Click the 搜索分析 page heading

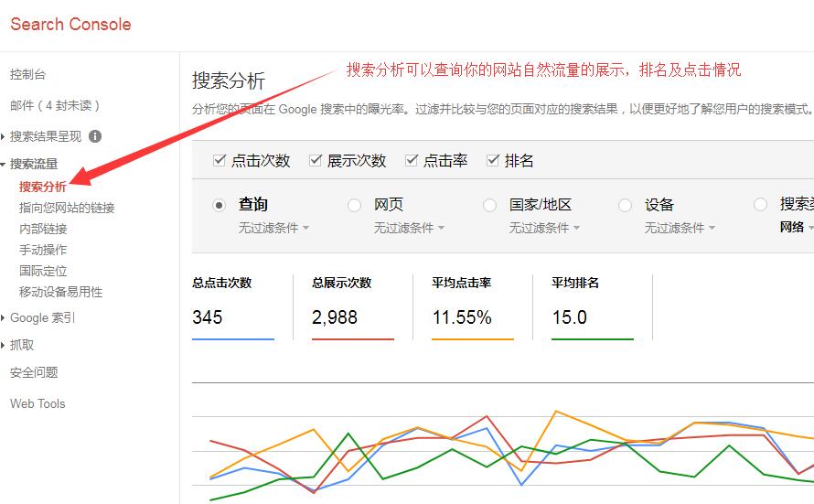(229, 80)
